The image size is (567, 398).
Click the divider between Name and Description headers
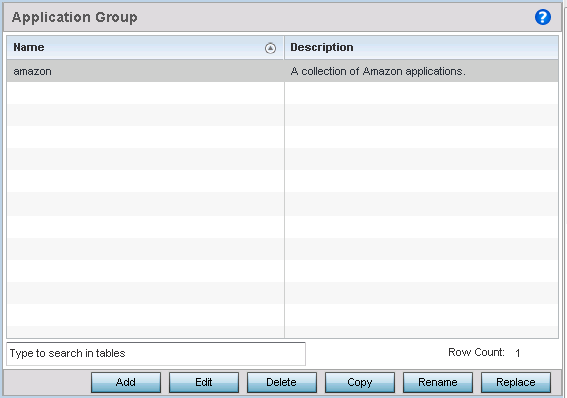point(284,47)
